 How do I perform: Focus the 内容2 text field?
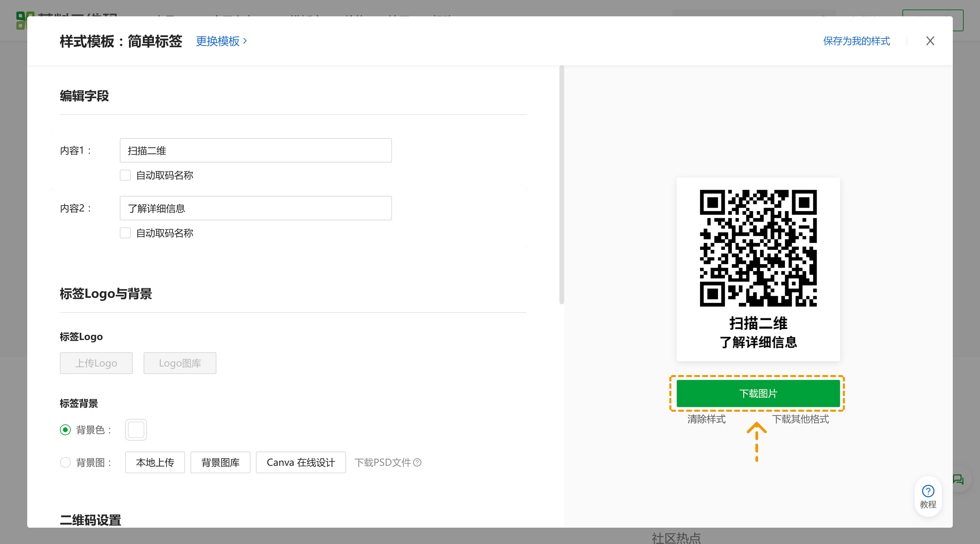256,208
